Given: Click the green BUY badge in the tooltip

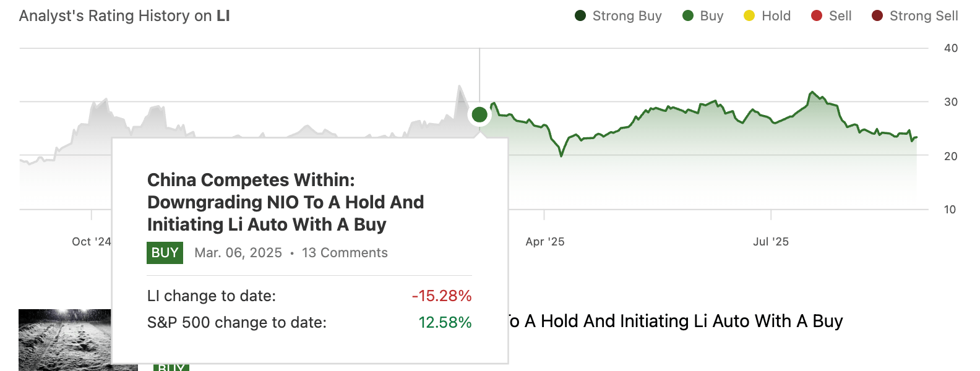Looking at the screenshot, I should [165, 252].
